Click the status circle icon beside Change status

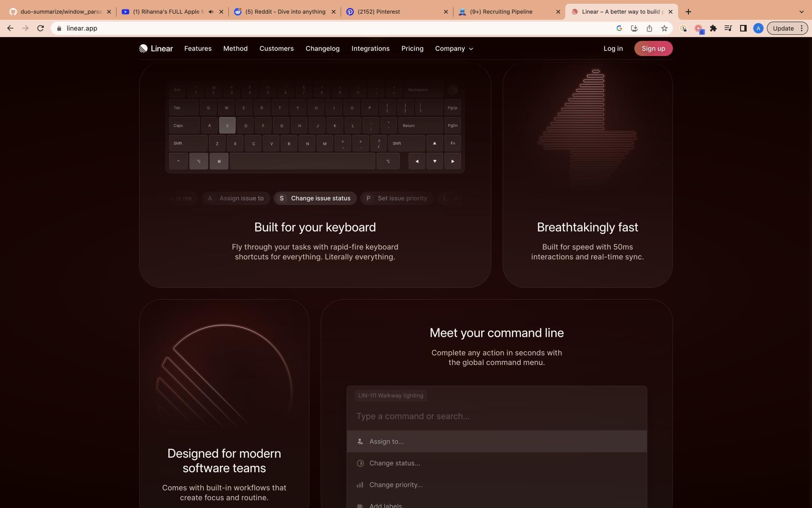(360, 463)
